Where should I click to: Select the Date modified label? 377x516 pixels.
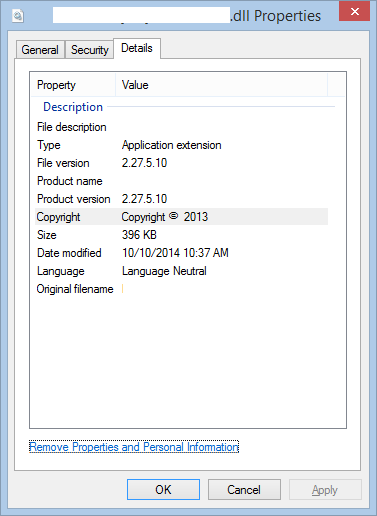69,253
